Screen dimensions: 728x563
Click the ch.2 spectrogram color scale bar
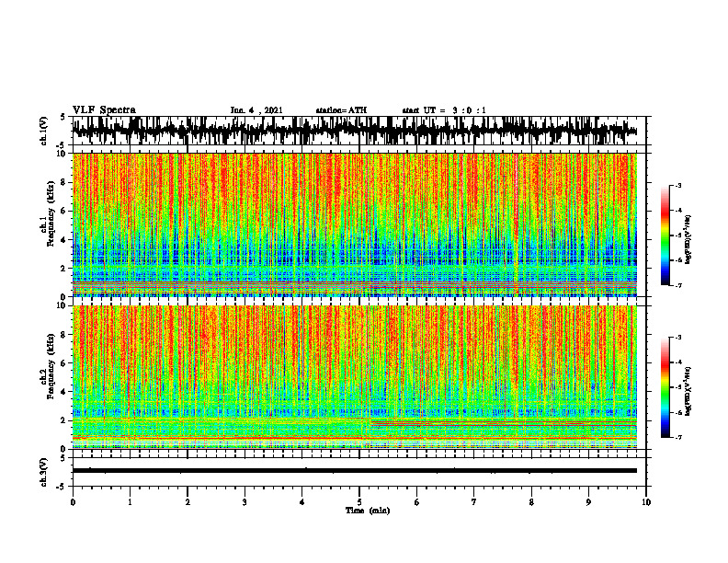665,387
